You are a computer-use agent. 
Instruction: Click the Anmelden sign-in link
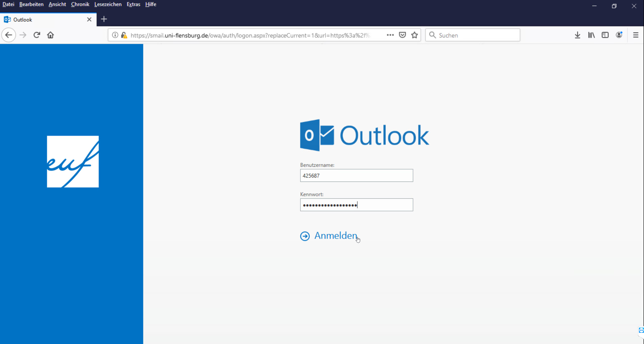coord(335,236)
